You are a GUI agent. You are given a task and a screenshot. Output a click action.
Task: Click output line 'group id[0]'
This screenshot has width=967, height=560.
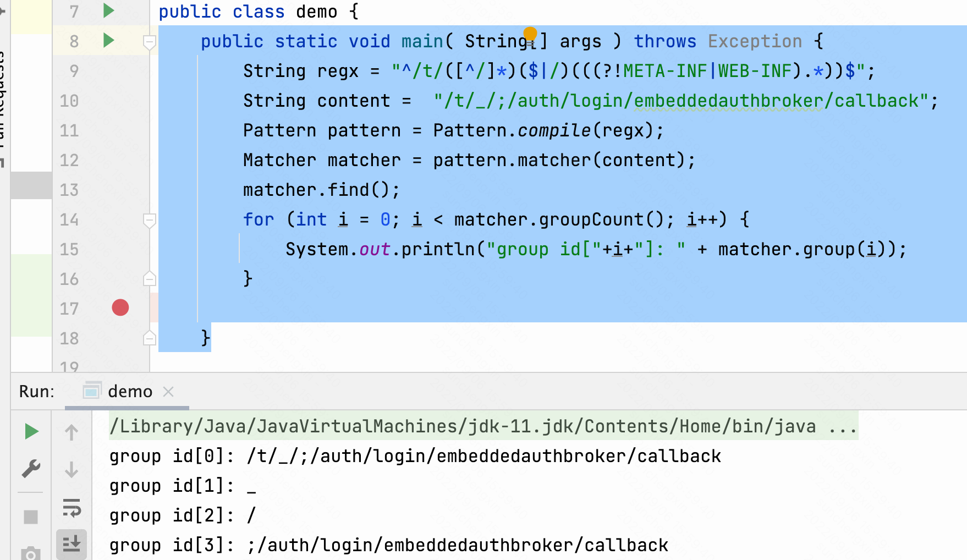click(415, 456)
